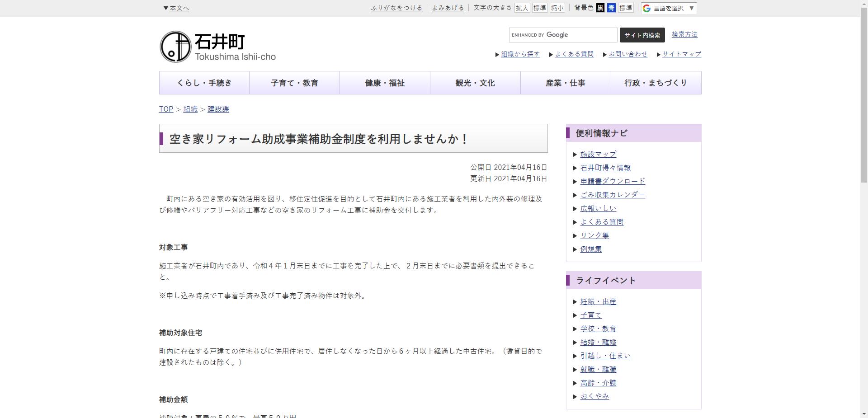Select the 縮小 text size reduce control
This screenshot has width=868, height=418.
click(557, 8)
